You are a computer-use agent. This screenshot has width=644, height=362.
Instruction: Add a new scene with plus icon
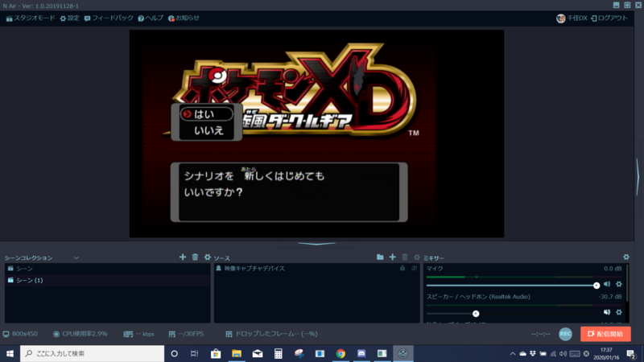[x=183, y=257]
